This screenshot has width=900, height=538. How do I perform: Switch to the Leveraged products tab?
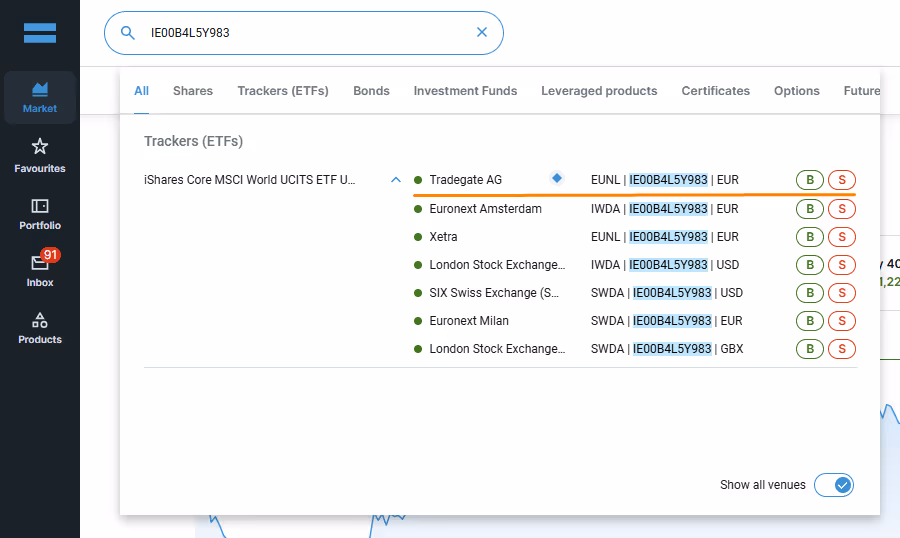click(599, 91)
